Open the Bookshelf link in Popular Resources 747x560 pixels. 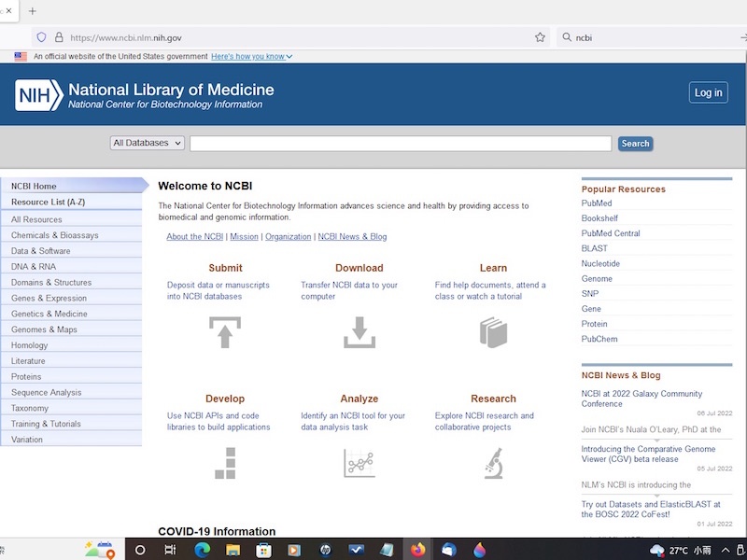(x=599, y=218)
